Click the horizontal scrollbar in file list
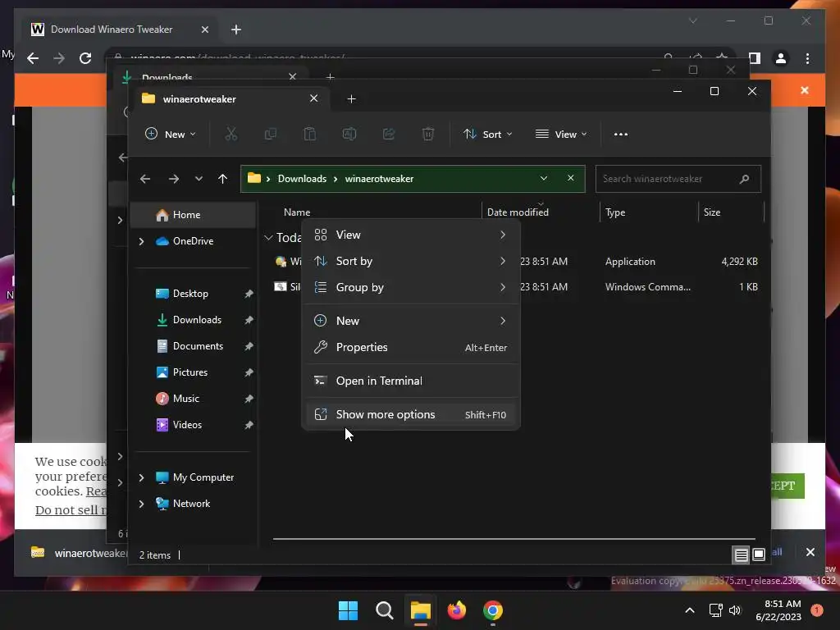This screenshot has height=630, width=840. 514,538
